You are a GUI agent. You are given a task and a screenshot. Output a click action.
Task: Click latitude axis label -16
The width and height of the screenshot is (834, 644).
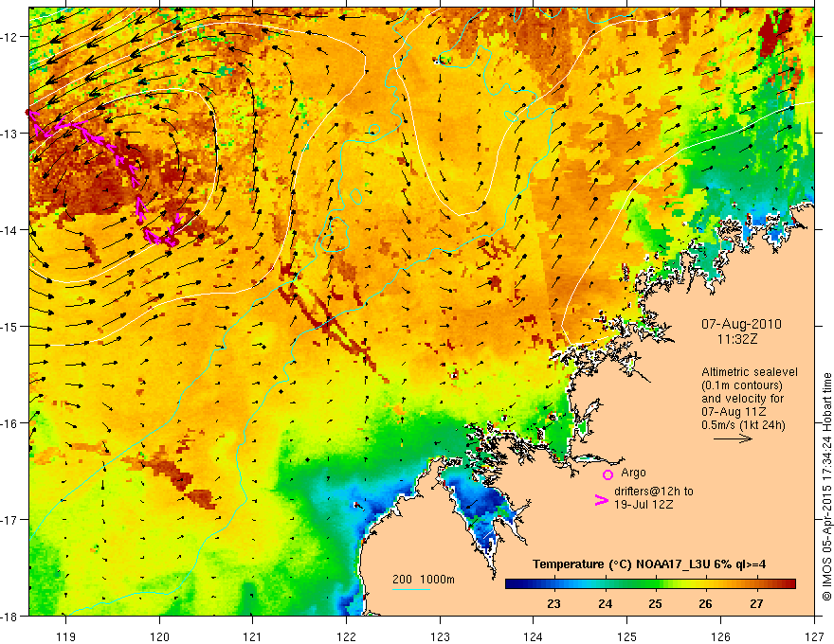(9, 423)
